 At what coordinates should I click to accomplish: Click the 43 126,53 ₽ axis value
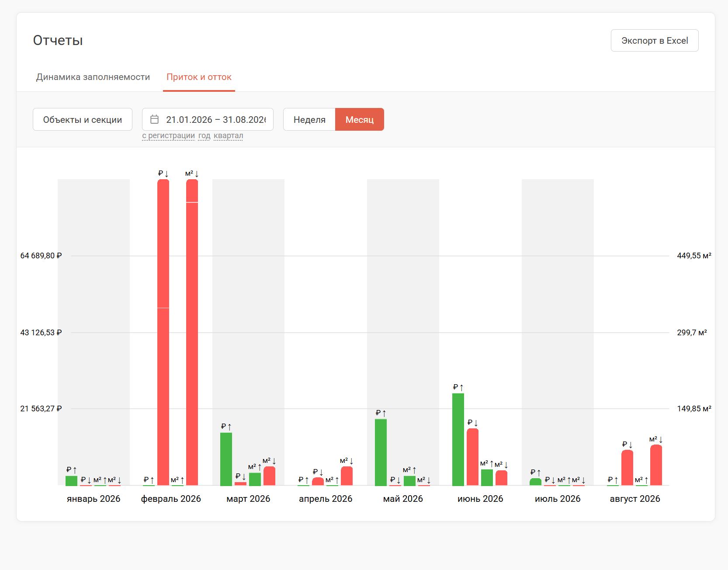click(x=41, y=333)
